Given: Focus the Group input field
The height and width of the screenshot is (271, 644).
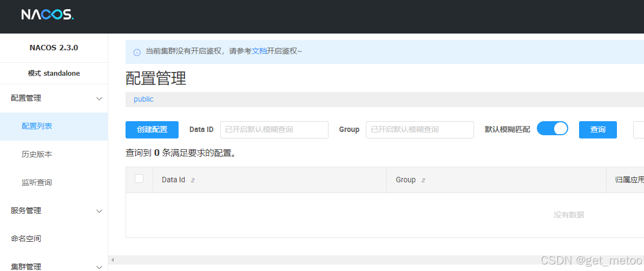Looking at the screenshot, I should pyautogui.click(x=420, y=130).
